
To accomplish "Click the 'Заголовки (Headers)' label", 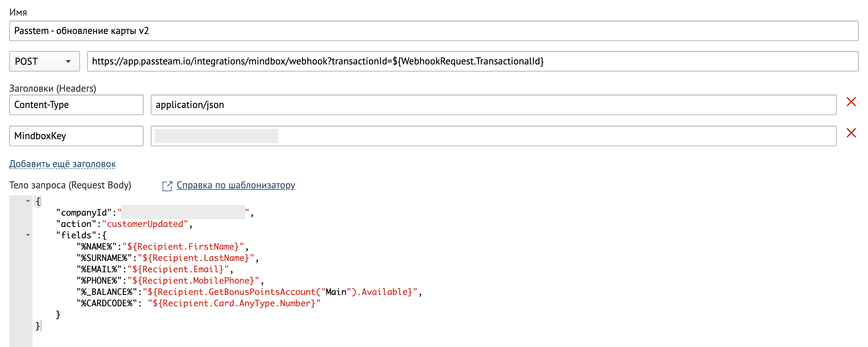I will (53, 88).
